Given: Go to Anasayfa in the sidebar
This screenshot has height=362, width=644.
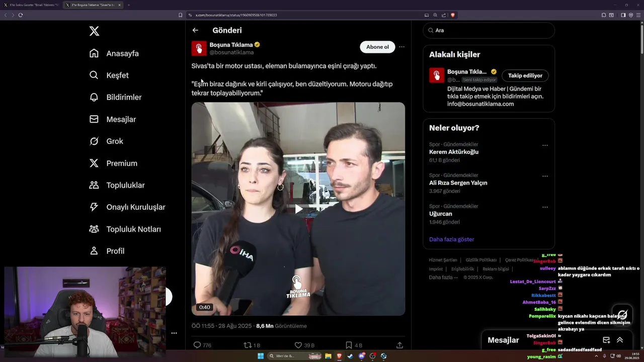Looking at the screenshot, I should pyautogui.click(x=114, y=53).
